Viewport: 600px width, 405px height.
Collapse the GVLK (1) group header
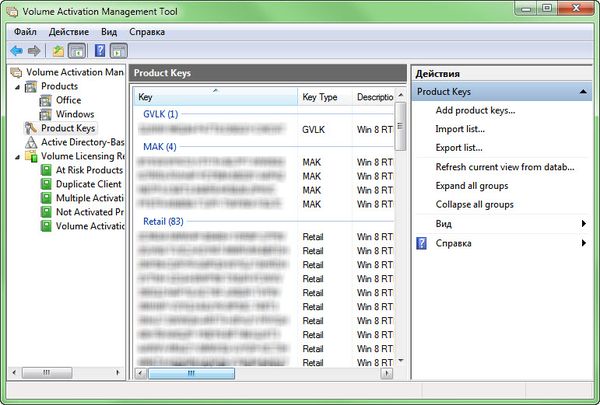click(160, 114)
